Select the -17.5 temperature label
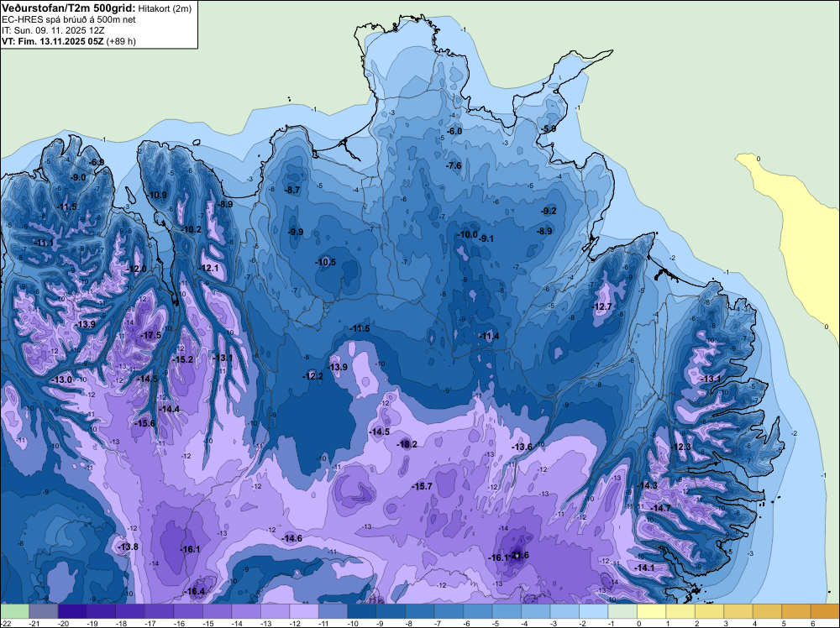 pyautogui.click(x=150, y=335)
